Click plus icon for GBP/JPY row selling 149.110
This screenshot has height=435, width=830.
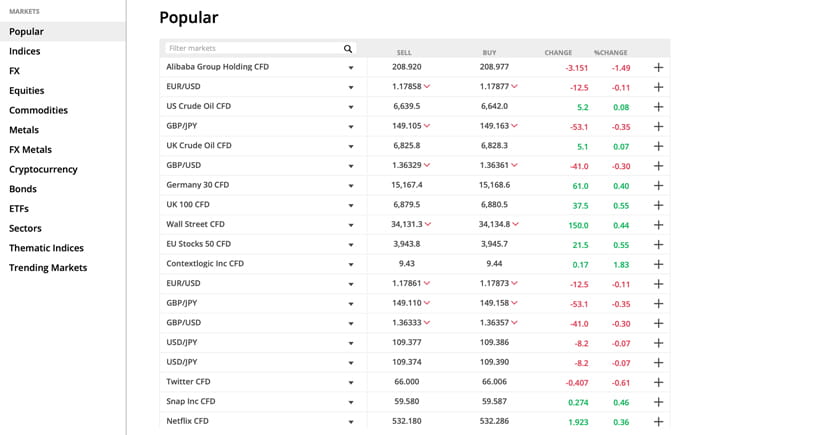[x=658, y=303]
